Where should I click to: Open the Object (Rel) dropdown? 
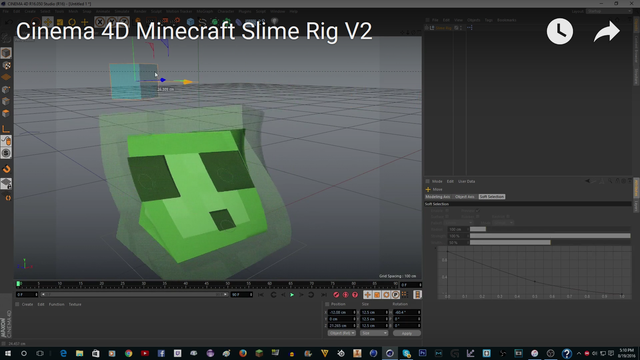point(342,333)
